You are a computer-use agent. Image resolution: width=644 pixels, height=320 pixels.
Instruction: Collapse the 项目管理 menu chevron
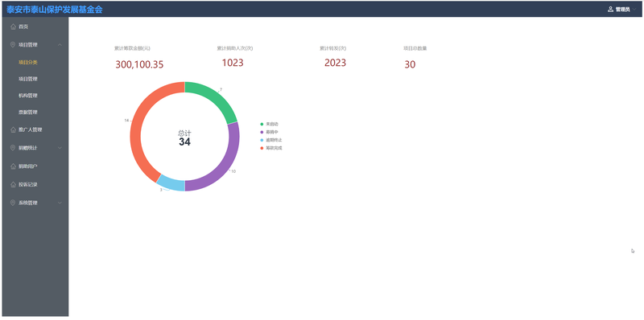coord(60,45)
